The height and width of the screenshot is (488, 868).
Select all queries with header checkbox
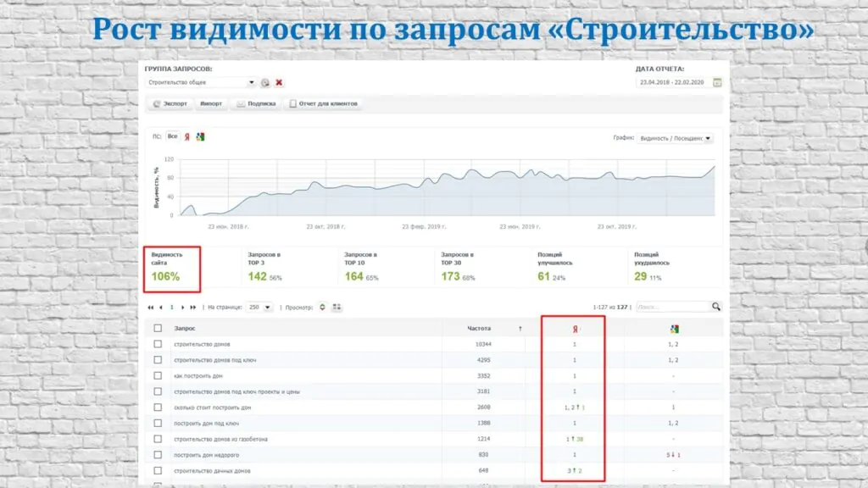[x=158, y=328]
